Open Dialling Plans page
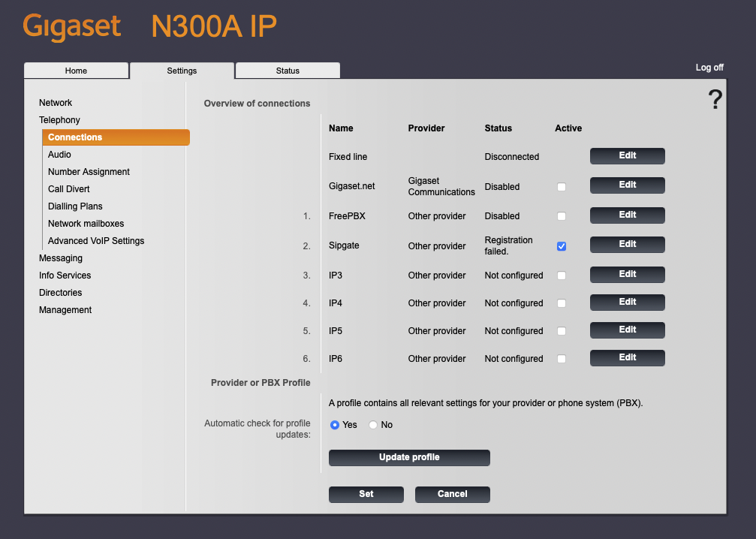The image size is (756, 539). pos(75,206)
